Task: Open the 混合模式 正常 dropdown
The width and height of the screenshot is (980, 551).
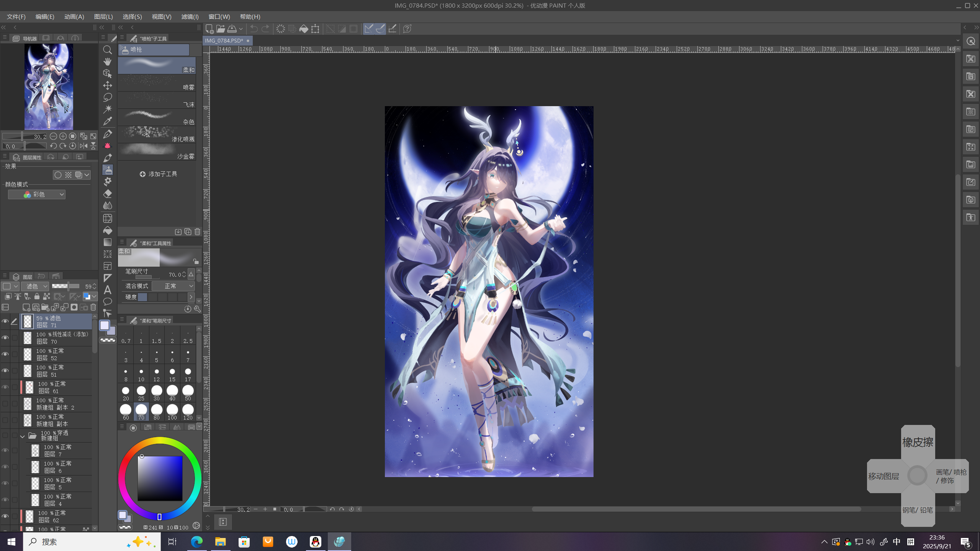Action: [173, 286]
